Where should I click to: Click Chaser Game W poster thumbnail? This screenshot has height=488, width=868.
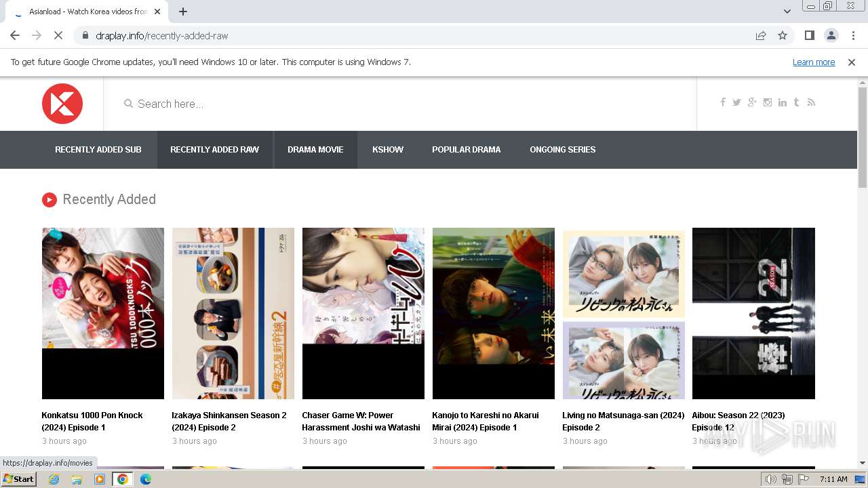point(363,313)
